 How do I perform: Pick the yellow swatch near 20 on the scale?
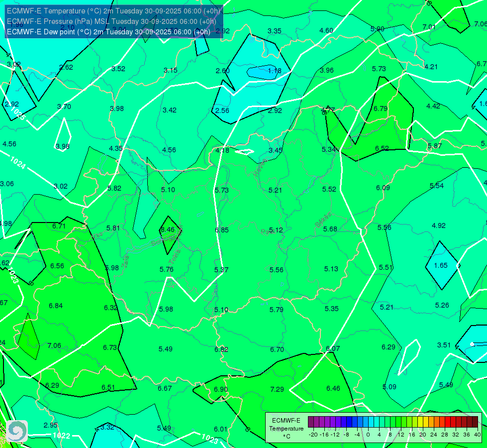(420, 422)
